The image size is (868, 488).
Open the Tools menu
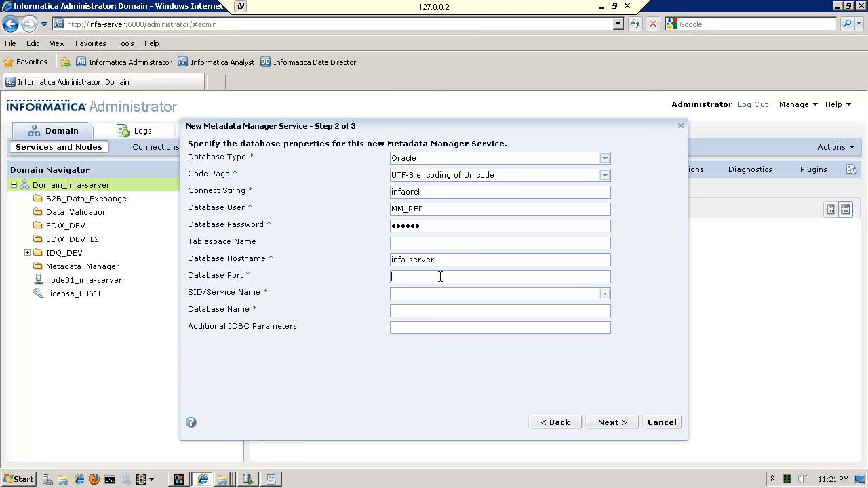(x=125, y=43)
